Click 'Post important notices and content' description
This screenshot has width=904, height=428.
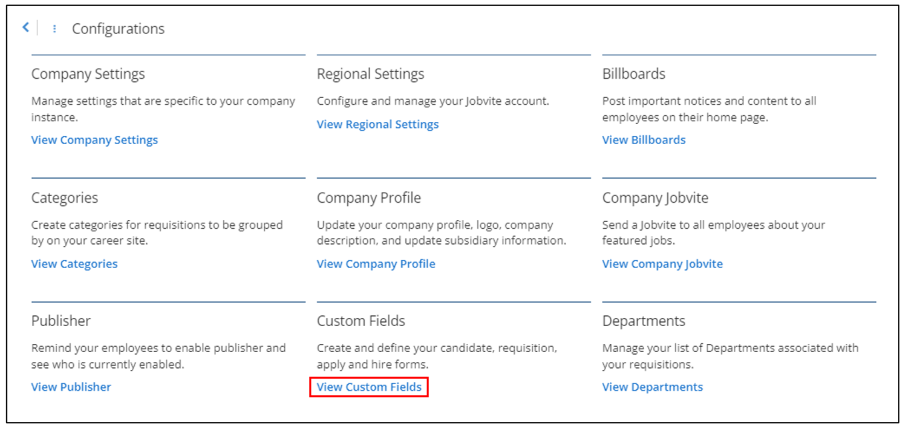710,109
